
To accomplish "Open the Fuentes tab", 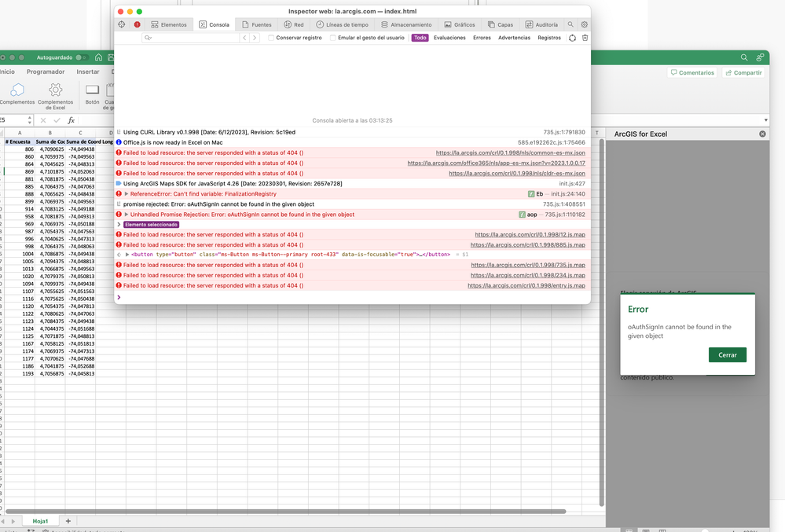I will [257, 24].
